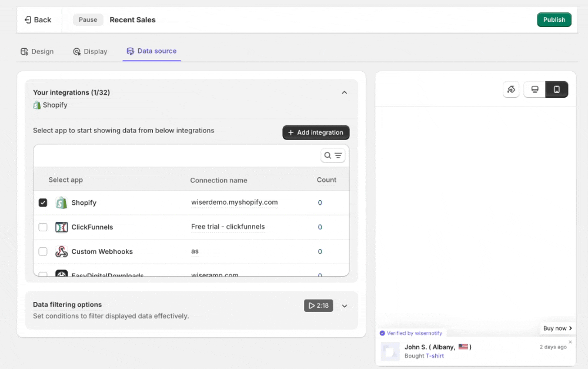Click the Data filtering options heading
Screen dimensions: 588x369
[x=67, y=304]
